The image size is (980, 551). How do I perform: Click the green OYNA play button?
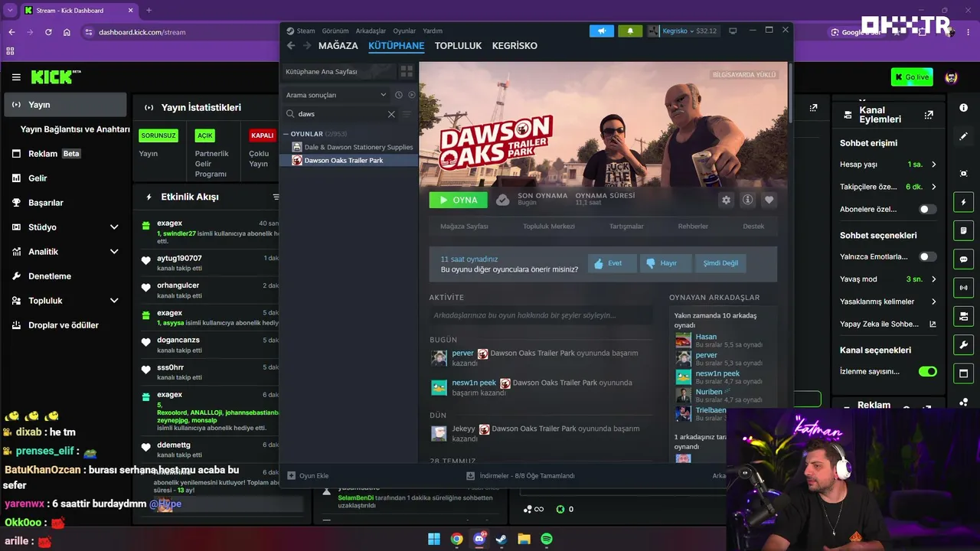[x=458, y=200]
